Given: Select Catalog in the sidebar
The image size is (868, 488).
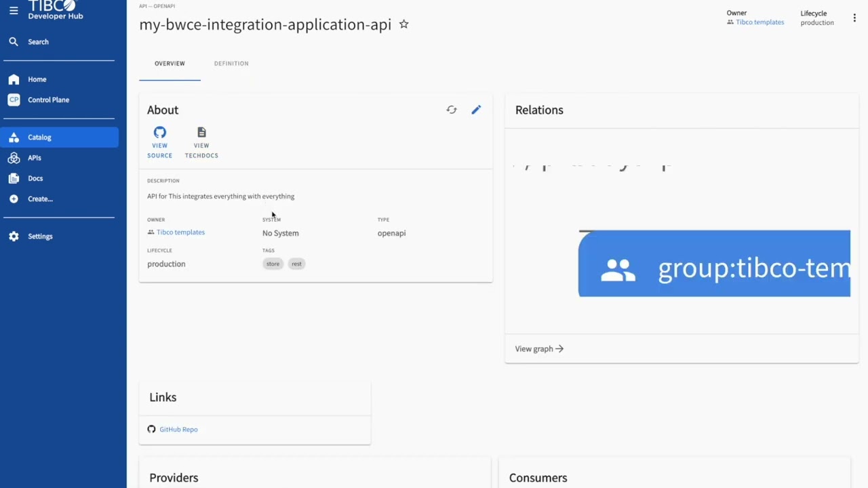Looking at the screenshot, I should [59, 138].
